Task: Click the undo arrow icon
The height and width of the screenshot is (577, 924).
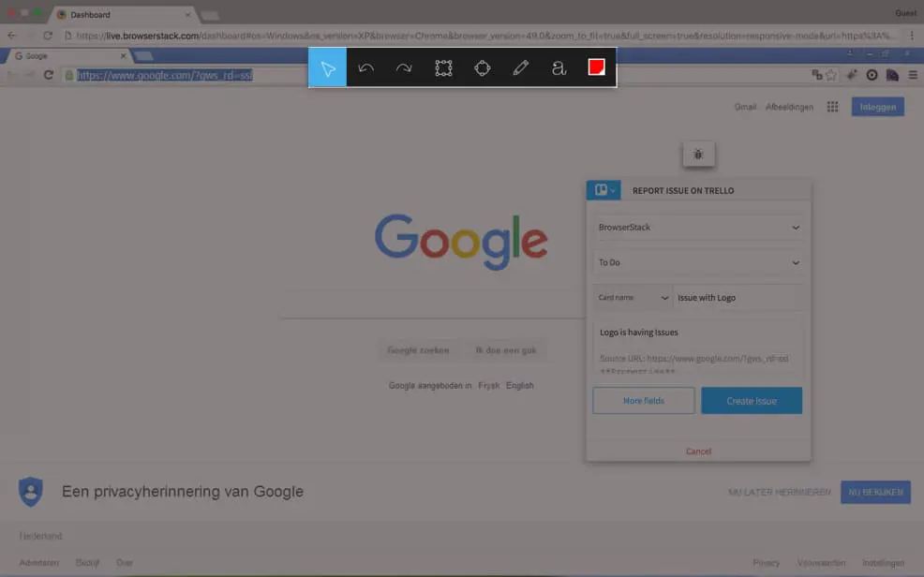Action: coord(366,68)
